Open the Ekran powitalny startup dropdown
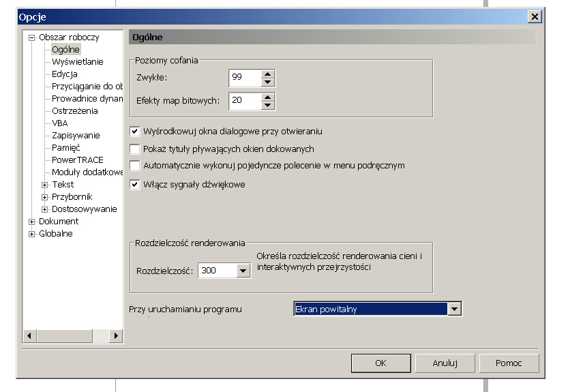 coord(455,310)
